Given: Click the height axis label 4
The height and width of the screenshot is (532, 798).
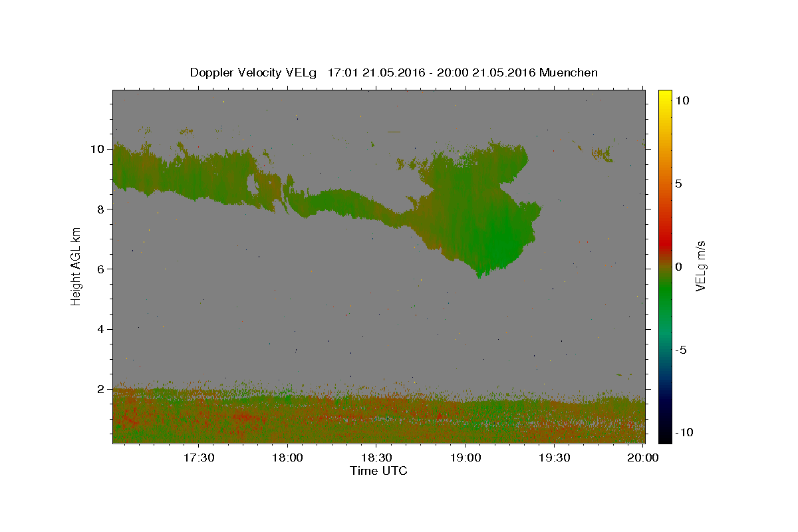Looking at the screenshot, I should click(x=101, y=329).
